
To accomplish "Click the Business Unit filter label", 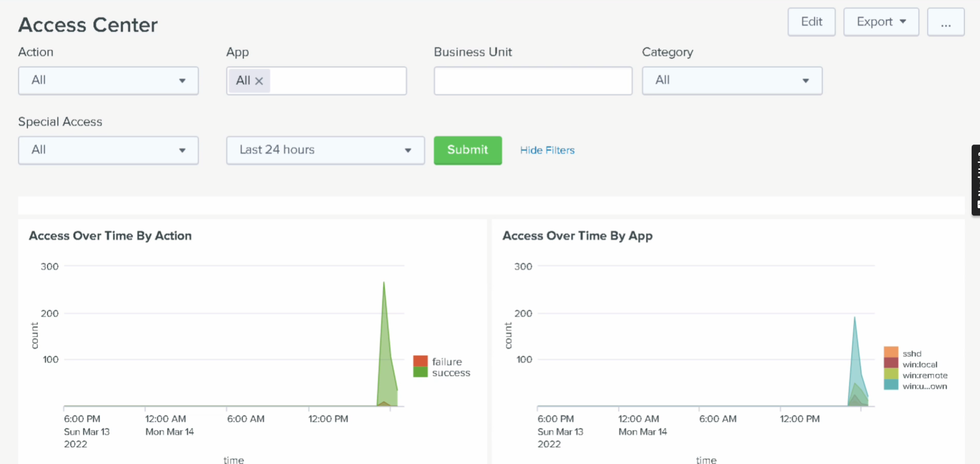I will pos(473,52).
